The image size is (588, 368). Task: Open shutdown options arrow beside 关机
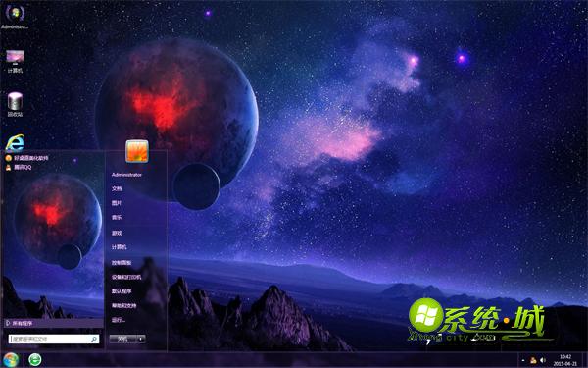point(141,339)
